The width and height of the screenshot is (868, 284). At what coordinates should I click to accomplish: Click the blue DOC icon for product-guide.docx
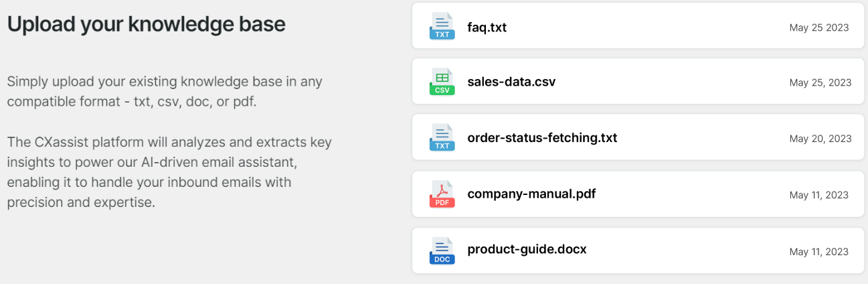click(x=442, y=251)
